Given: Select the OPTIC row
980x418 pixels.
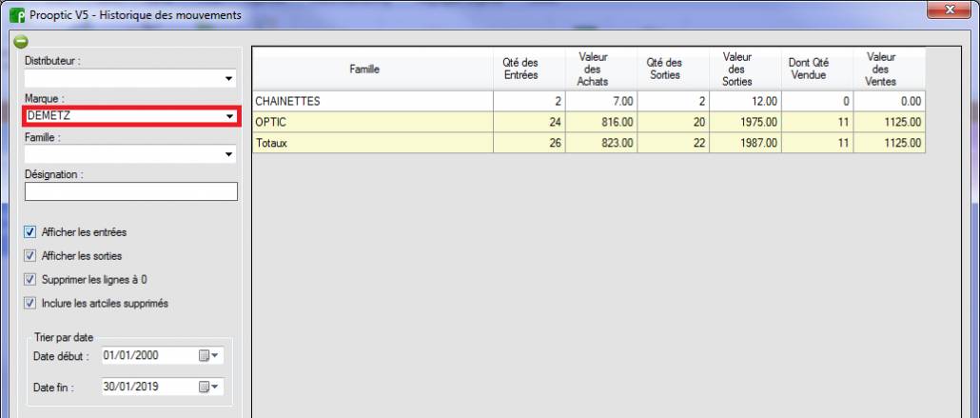Looking at the screenshot, I should click(x=589, y=122).
